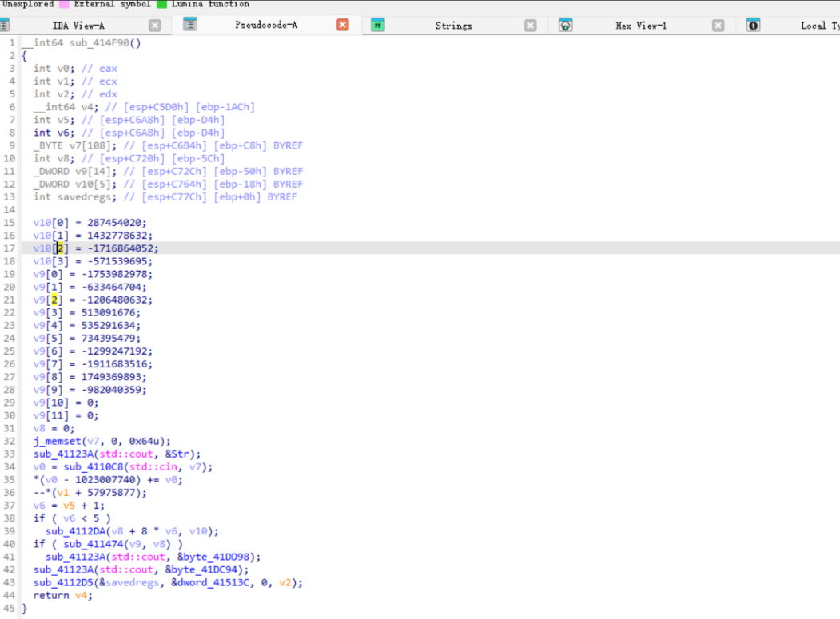Viewport: 840px width, 619px height.
Task: Click _DWORD v9[14] declaration
Action: 74,172
